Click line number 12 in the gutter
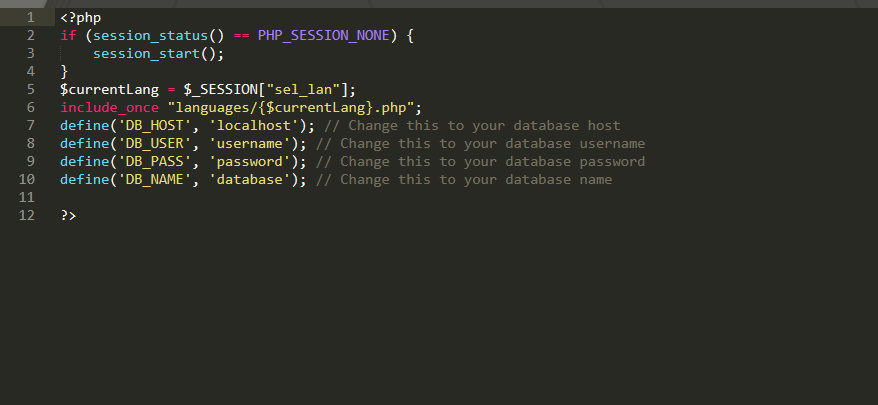878x405 pixels. pos(26,216)
